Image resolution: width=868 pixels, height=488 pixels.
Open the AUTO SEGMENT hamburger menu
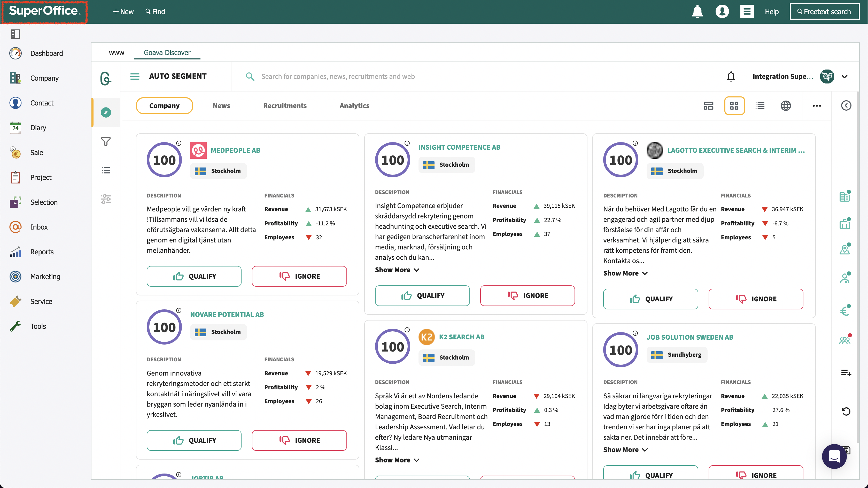pyautogui.click(x=135, y=77)
